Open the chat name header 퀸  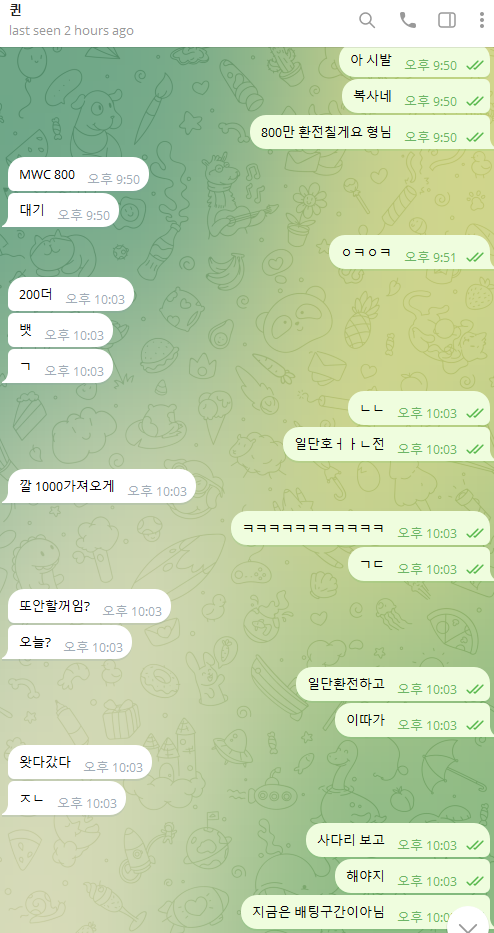pyautogui.click(x=16, y=11)
